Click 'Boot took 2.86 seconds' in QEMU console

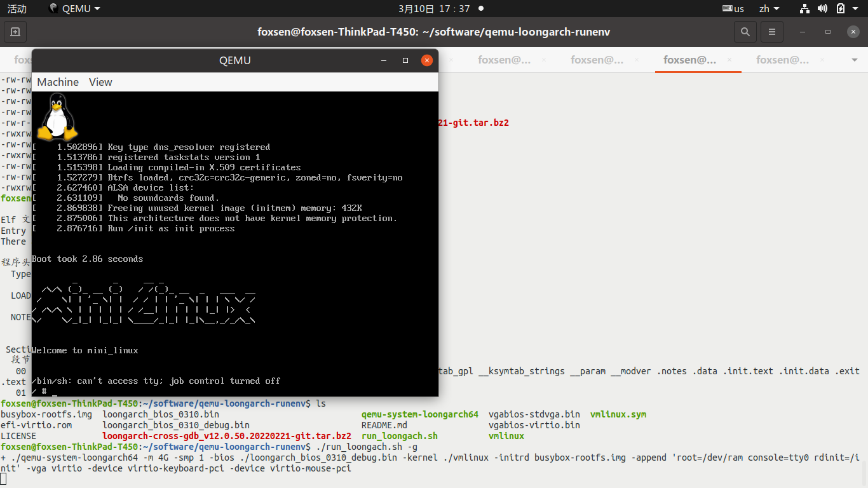pos(88,259)
